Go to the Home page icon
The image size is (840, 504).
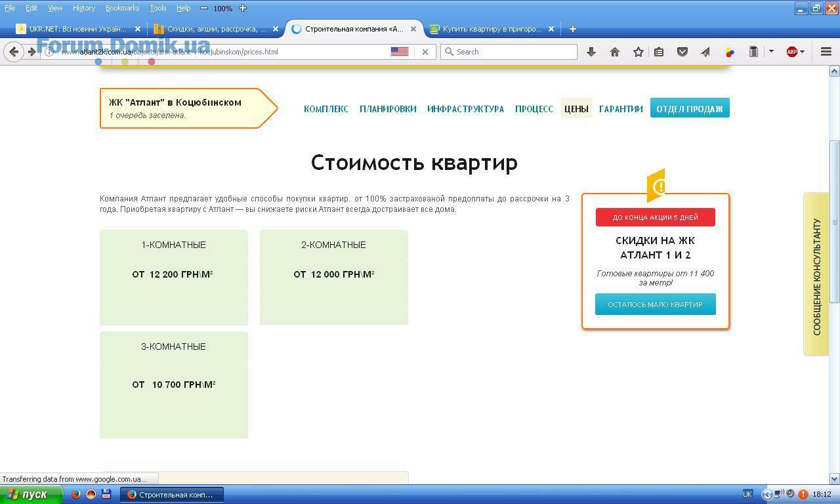(615, 52)
